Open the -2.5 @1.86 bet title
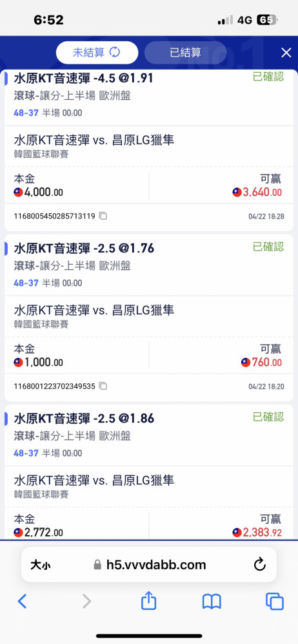 [84, 419]
